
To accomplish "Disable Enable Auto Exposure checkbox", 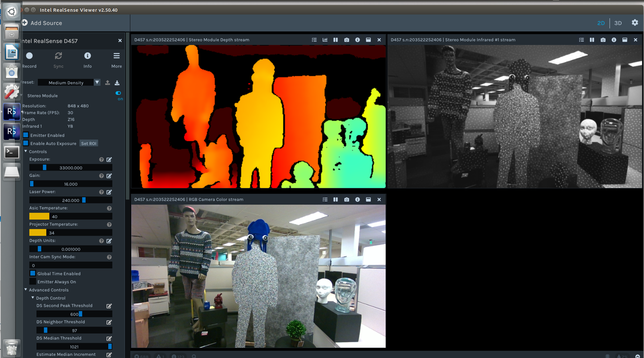I will click(x=26, y=144).
